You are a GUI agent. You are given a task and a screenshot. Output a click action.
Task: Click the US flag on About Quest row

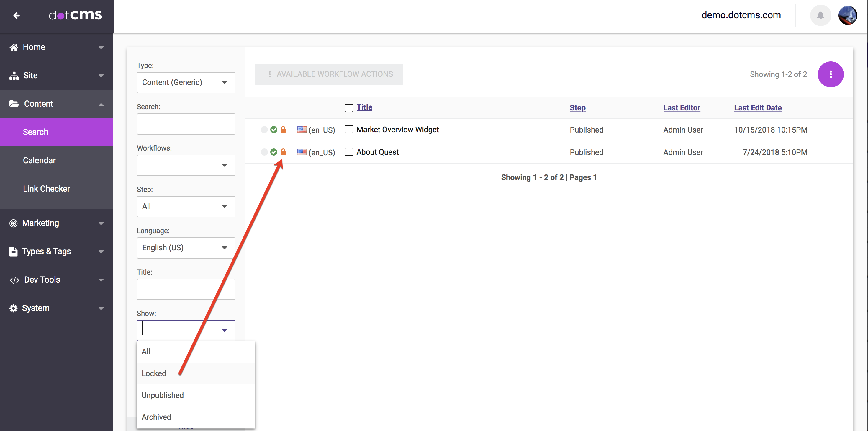click(302, 152)
